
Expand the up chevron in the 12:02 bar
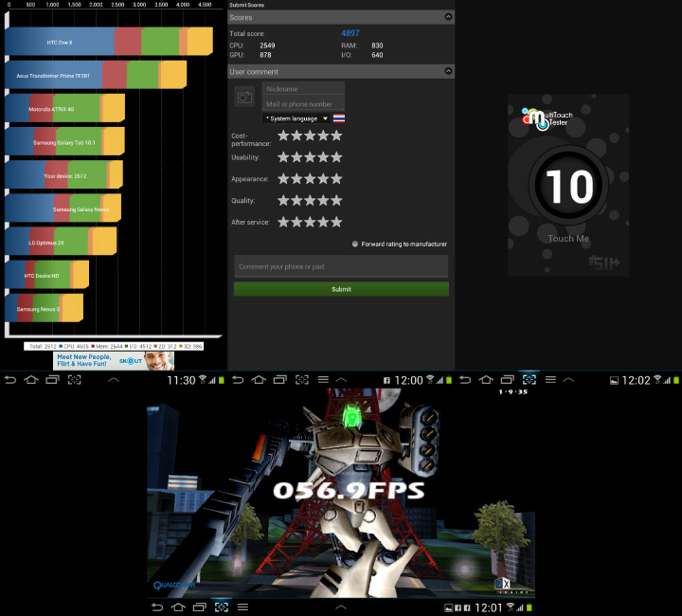568,380
